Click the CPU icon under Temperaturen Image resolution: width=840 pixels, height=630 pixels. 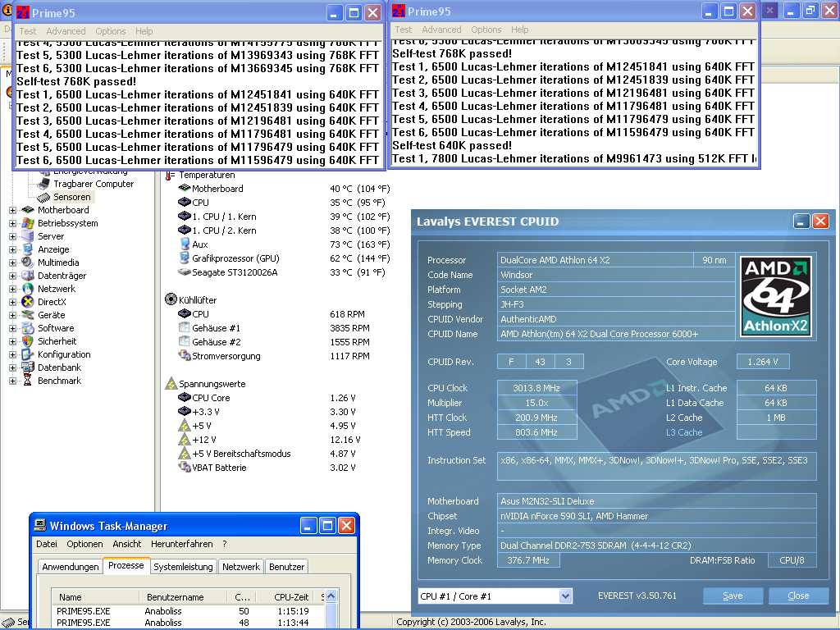coord(185,202)
